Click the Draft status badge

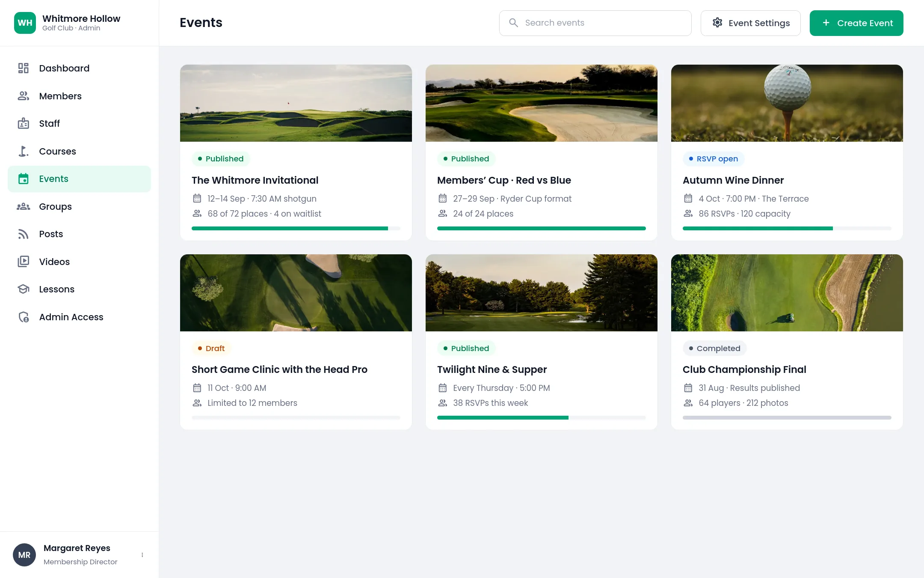[x=211, y=349]
